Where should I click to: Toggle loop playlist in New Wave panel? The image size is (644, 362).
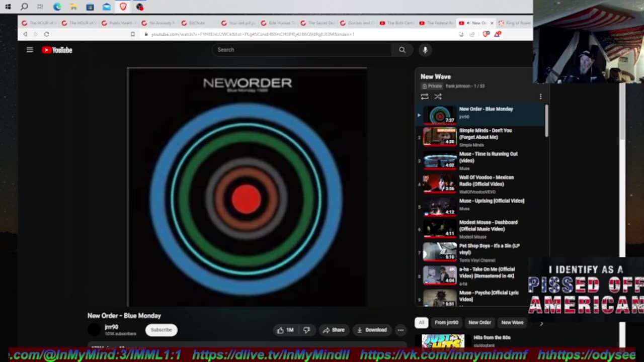click(x=425, y=97)
